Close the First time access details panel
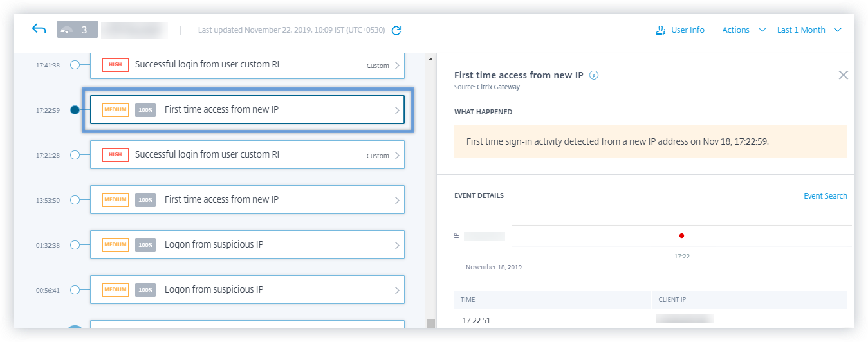Screen dimensions: 868x342 click(843, 75)
